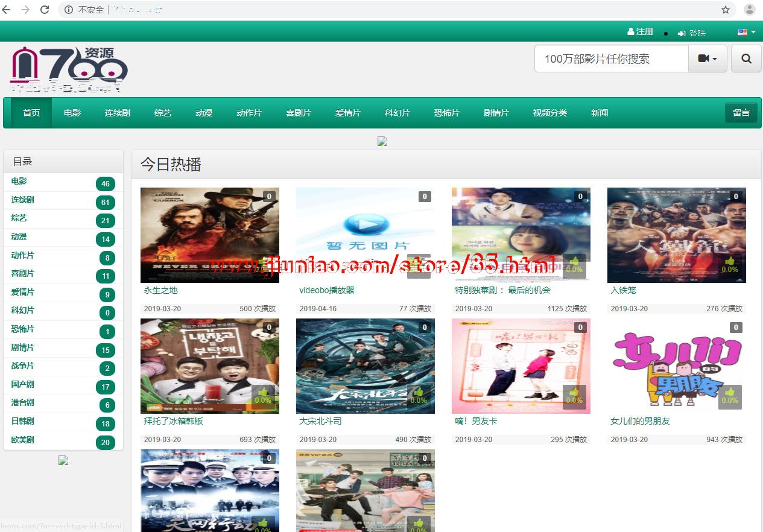
Task: Open the 新闻 navigation tab
Action: point(600,113)
